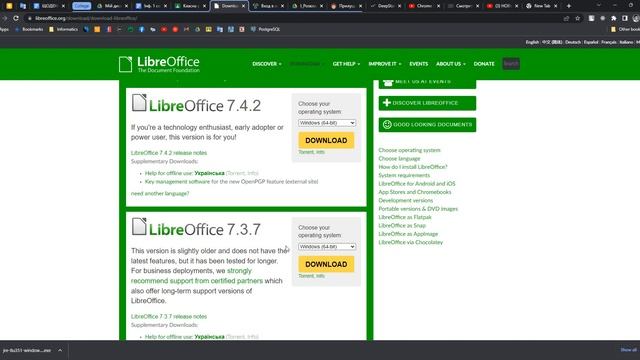The image size is (640, 360).
Task: Click the site Search field
Action: [x=511, y=64]
